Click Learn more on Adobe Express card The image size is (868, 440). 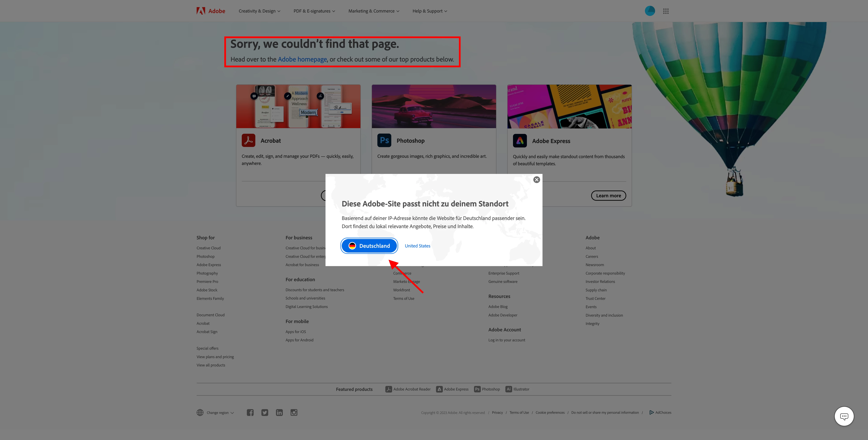click(608, 196)
